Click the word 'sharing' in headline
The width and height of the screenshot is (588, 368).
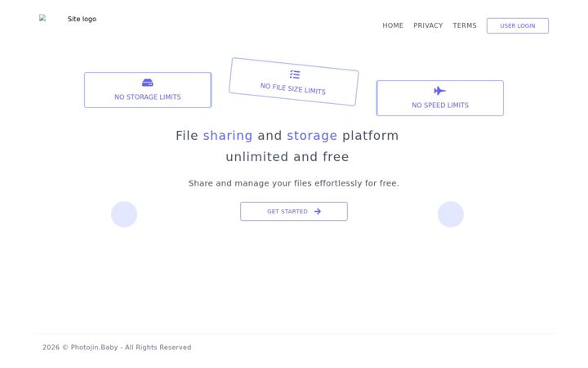coord(228,136)
